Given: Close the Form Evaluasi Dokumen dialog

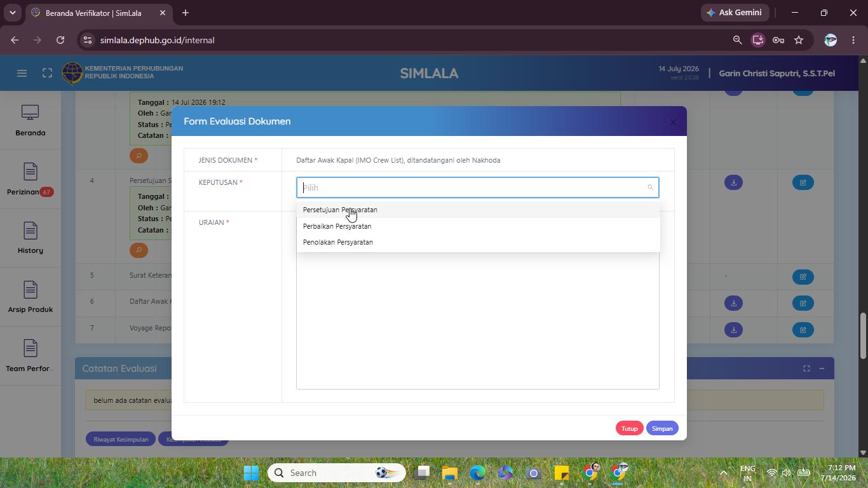Looking at the screenshot, I should pos(673,122).
